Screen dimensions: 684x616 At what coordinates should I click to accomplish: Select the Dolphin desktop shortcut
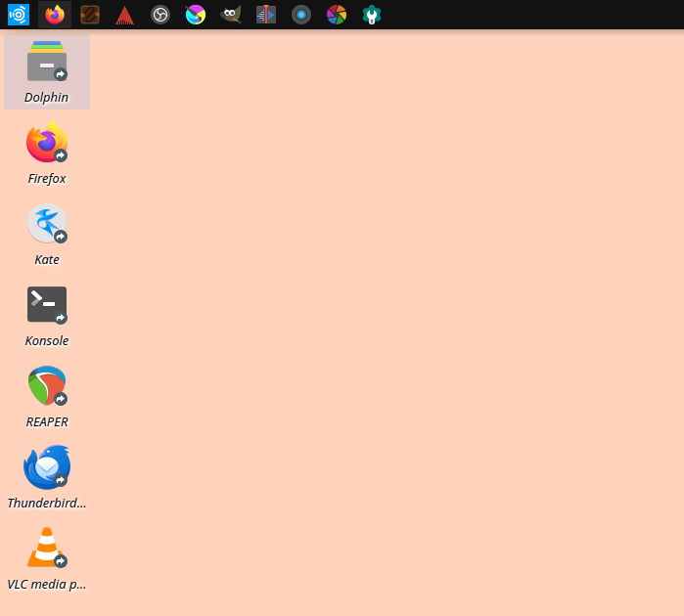pyautogui.click(x=47, y=72)
